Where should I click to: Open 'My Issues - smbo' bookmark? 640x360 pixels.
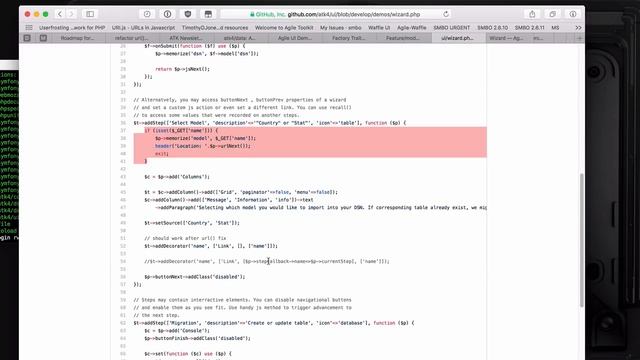340,28
